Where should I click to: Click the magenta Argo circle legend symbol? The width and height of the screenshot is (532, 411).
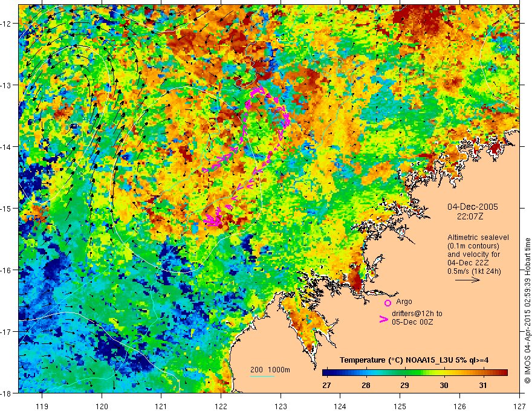click(x=388, y=303)
